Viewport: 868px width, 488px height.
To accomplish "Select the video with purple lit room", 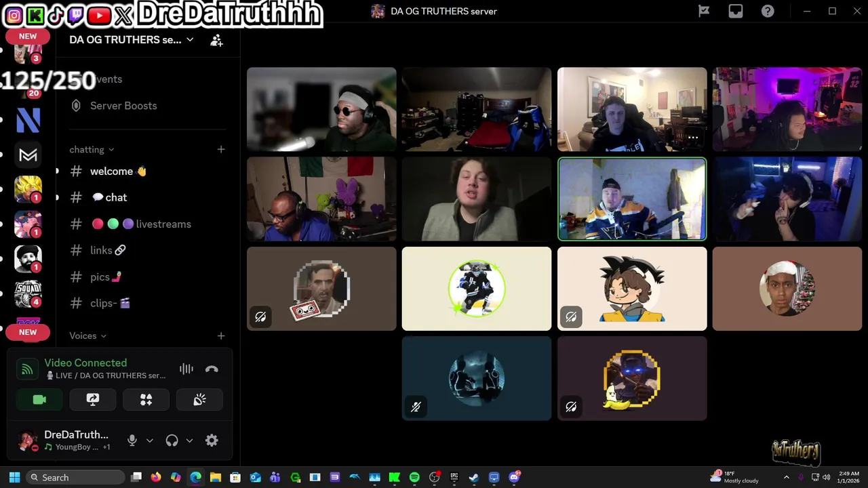I will coord(787,109).
